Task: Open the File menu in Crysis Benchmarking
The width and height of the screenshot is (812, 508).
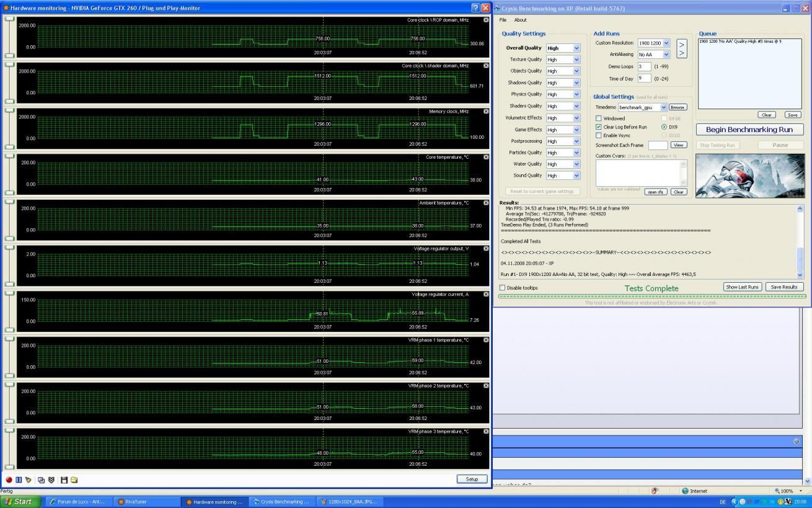Action: click(x=503, y=20)
